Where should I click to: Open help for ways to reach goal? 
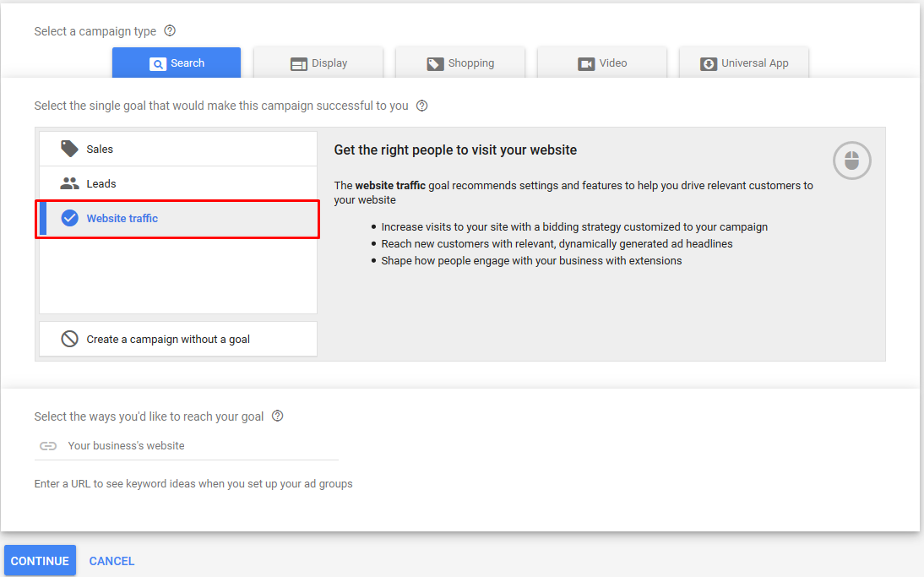pyautogui.click(x=278, y=416)
